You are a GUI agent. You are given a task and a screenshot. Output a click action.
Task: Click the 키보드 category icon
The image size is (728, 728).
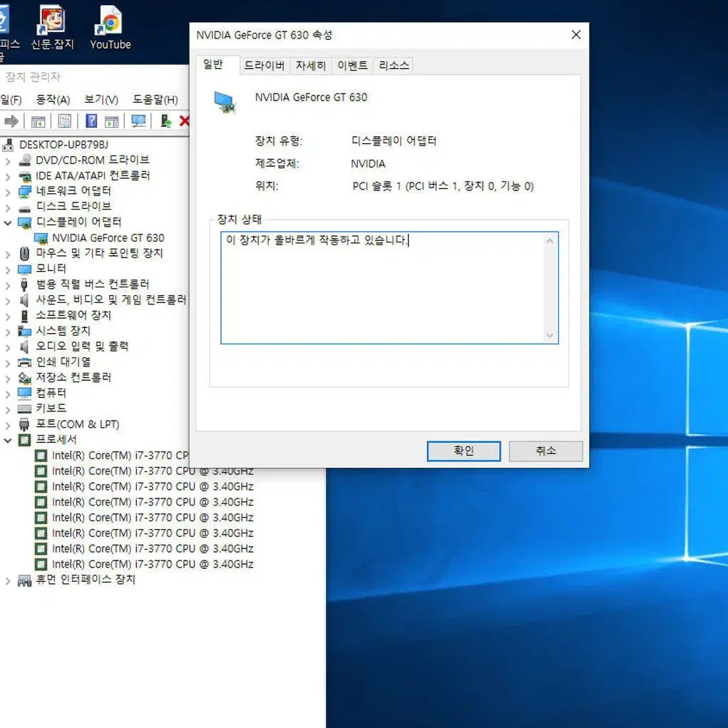click(x=25, y=409)
